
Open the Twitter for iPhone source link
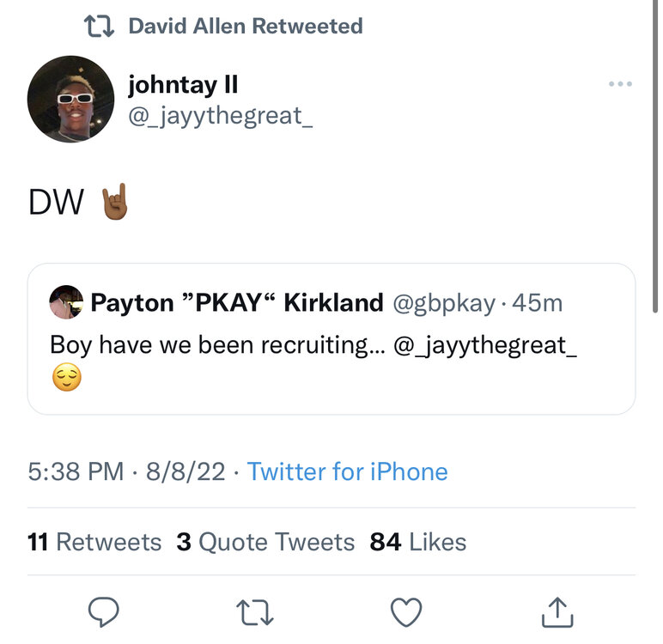347,471
